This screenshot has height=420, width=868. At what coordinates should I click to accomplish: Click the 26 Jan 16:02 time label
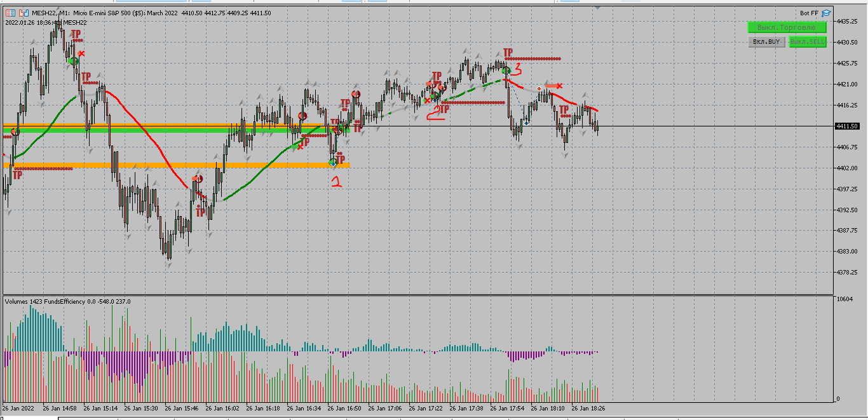[222, 409]
